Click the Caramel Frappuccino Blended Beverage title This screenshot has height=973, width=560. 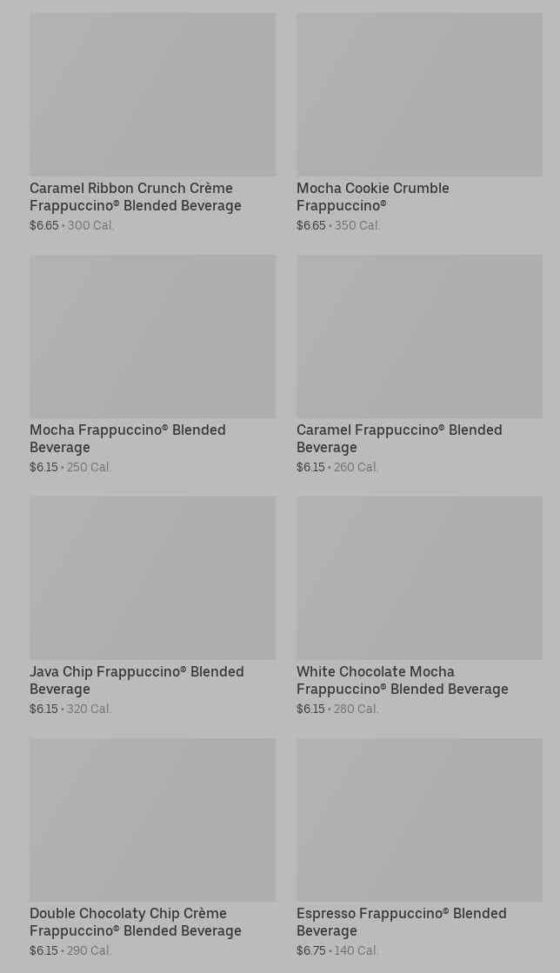click(398, 438)
